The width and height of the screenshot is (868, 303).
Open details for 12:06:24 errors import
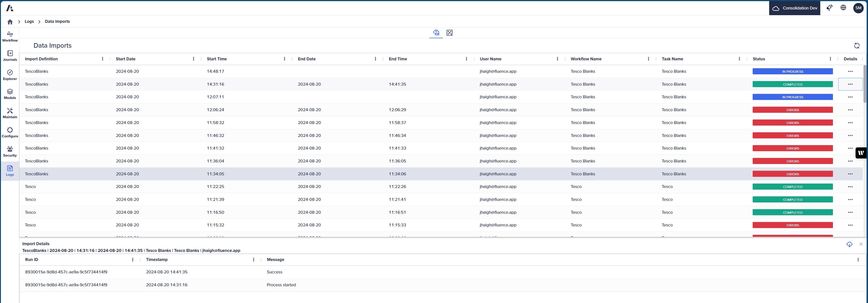850,110
